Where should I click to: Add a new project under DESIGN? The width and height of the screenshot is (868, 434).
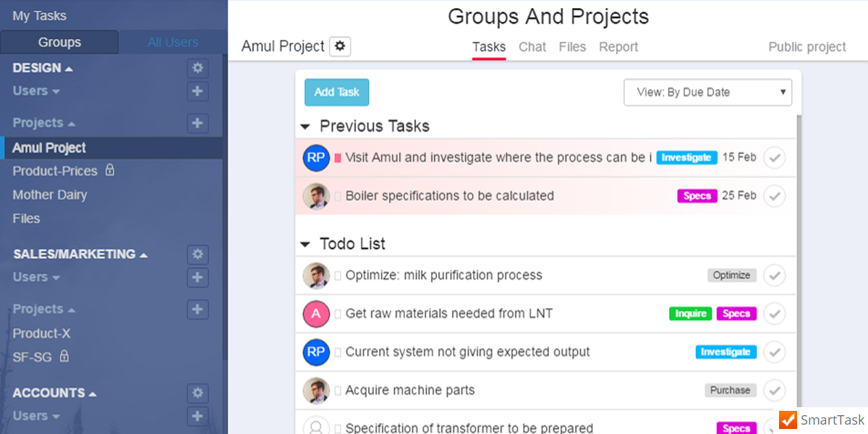(x=197, y=123)
